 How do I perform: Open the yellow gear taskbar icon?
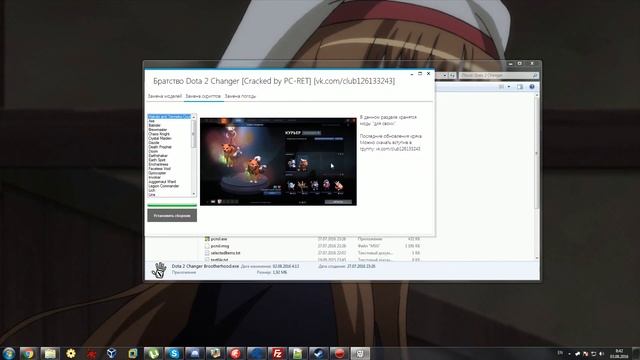click(71, 353)
